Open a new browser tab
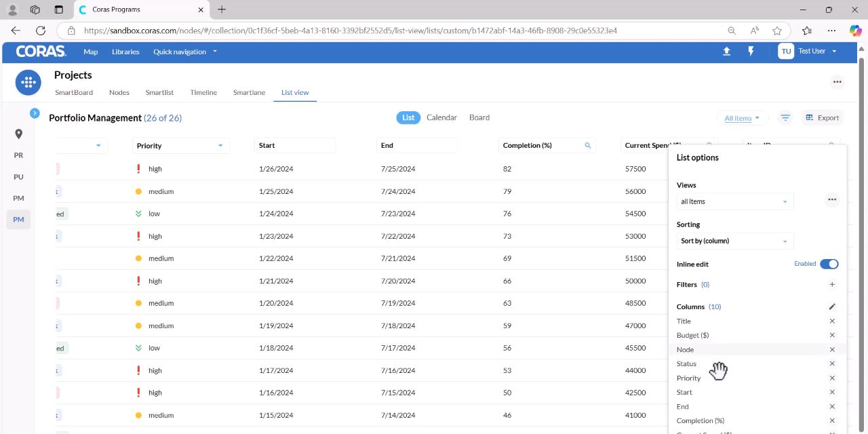Viewport: 868px width, 434px height. pyautogui.click(x=222, y=9)
